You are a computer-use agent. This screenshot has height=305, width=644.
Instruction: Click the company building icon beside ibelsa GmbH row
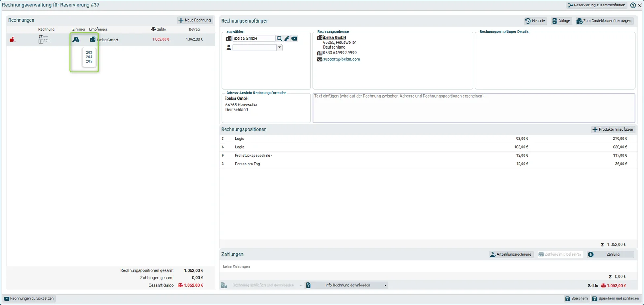(x=93, y=39)
